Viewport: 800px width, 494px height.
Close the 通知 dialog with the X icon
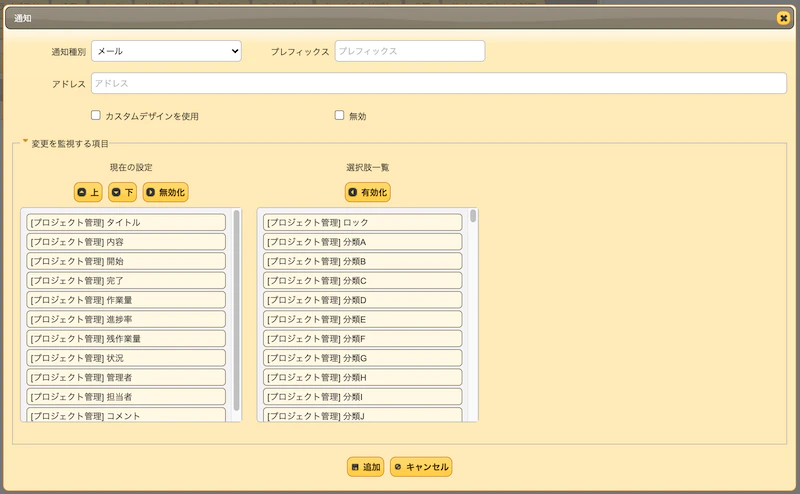pyautogui.click(x=783, y=18)
